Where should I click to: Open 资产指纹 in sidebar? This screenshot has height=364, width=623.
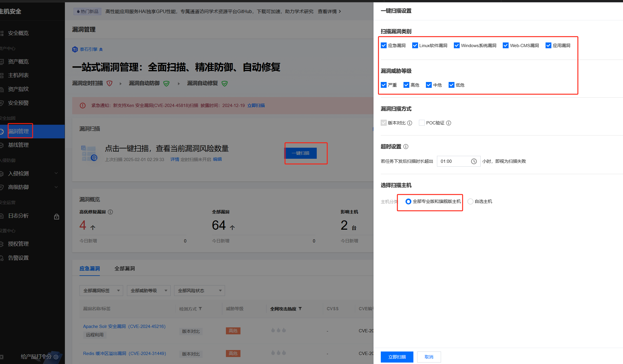tap(18, 89)
